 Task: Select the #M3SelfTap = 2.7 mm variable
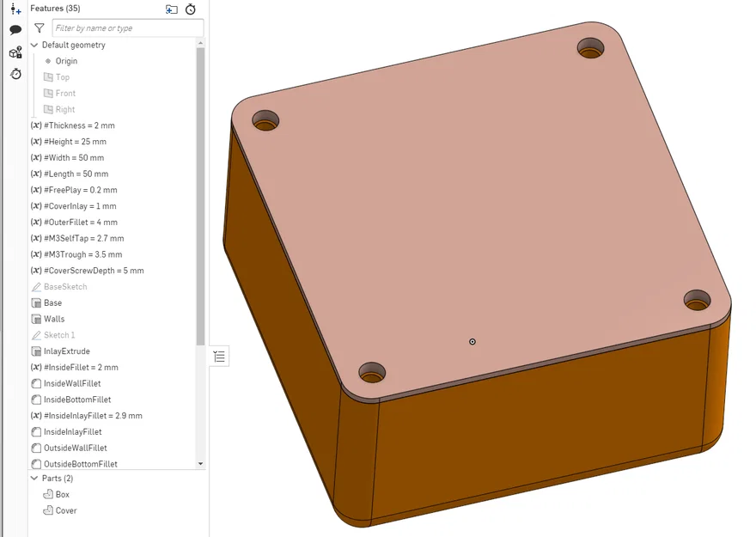[77, 238]
